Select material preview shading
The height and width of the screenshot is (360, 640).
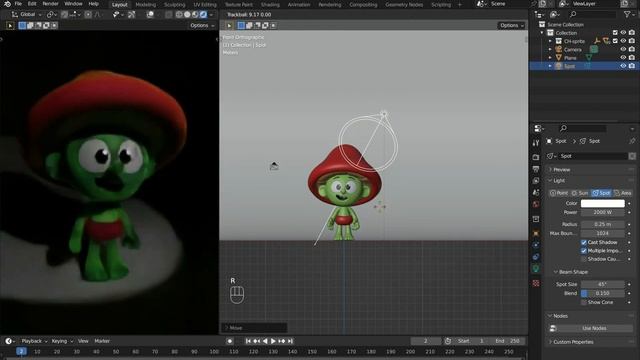(195, 14)
